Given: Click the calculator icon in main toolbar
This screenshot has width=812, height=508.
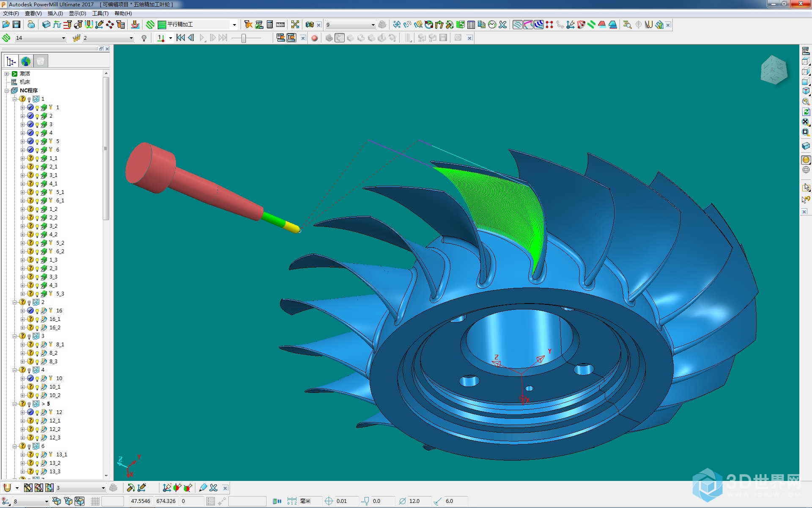Looking at the screenshot, I should pyautogui.click(x=270, y=25).
